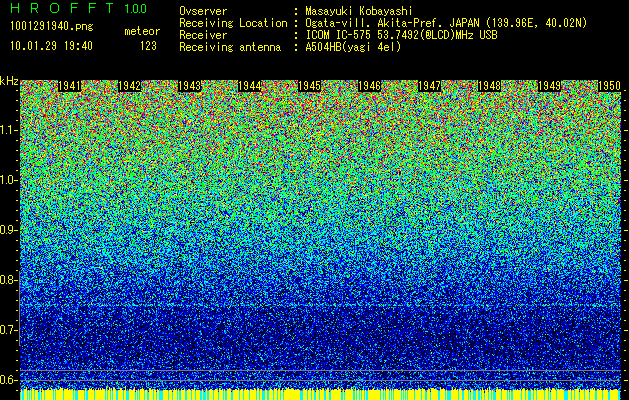Image resolution: width=629 pixels, height=400 pixels.
Task: Click the Ogata-vill. Akita-Pref. JAPAN location text
Action: coord(446,23)
